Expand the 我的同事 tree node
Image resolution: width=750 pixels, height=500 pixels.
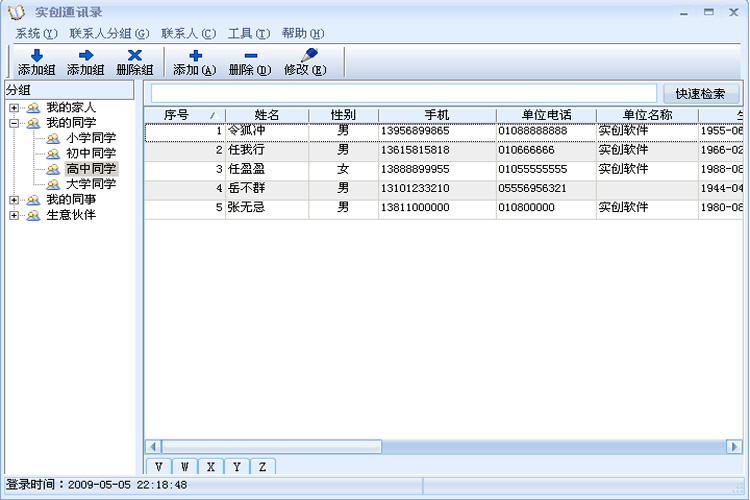14,200
